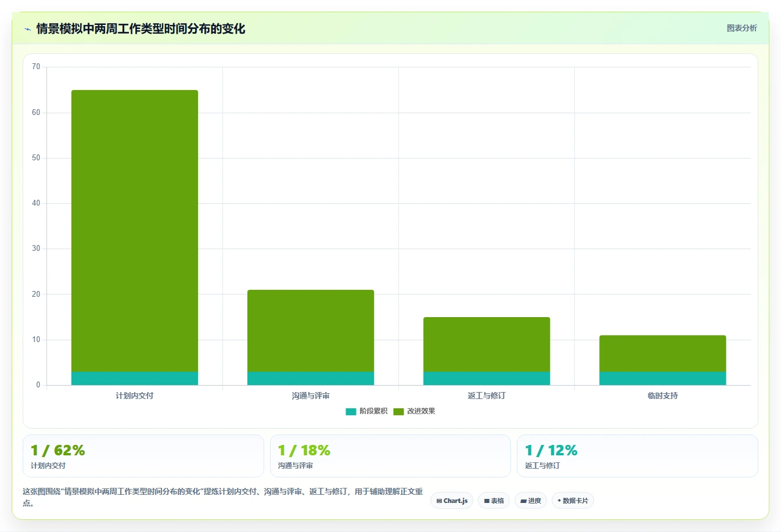This screenshot has width=781, height=532.
Task: Click the y-axis value 40
Action: pyautogui.click(x=36, y=203)
